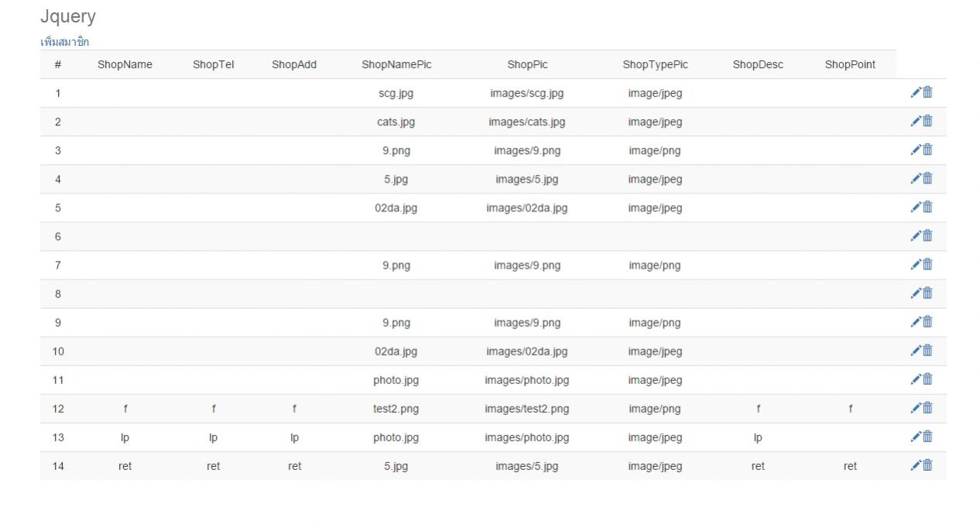Screen dimensions: 980x528
Task: Edit row 5 with the pencil icon
Action: pos(916,207)
